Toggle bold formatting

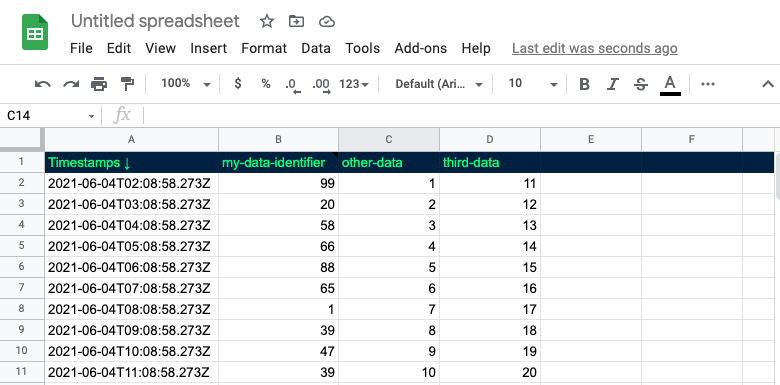585,85
